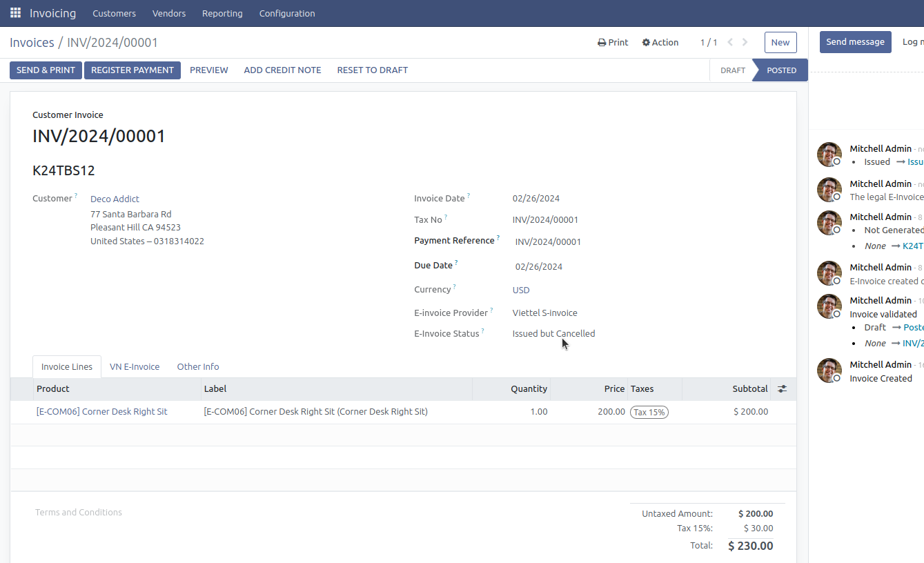The height and width of the screenshot is (563, 924).
Task: Click the Payment Reference field value
Action: coord(548,242)
